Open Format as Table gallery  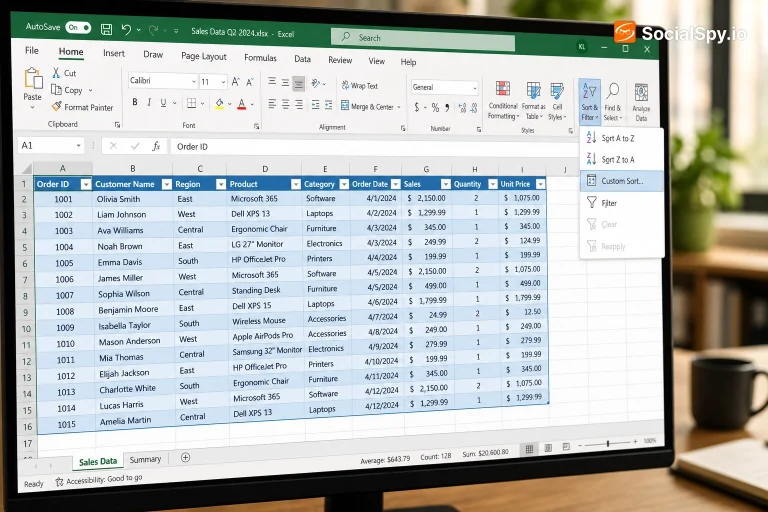(x=533, y=101)
